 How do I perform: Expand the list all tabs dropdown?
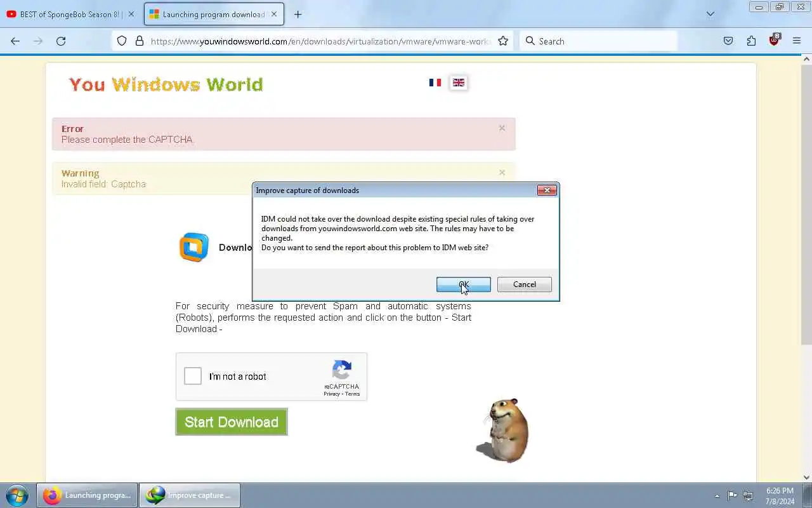coord(710,14)
